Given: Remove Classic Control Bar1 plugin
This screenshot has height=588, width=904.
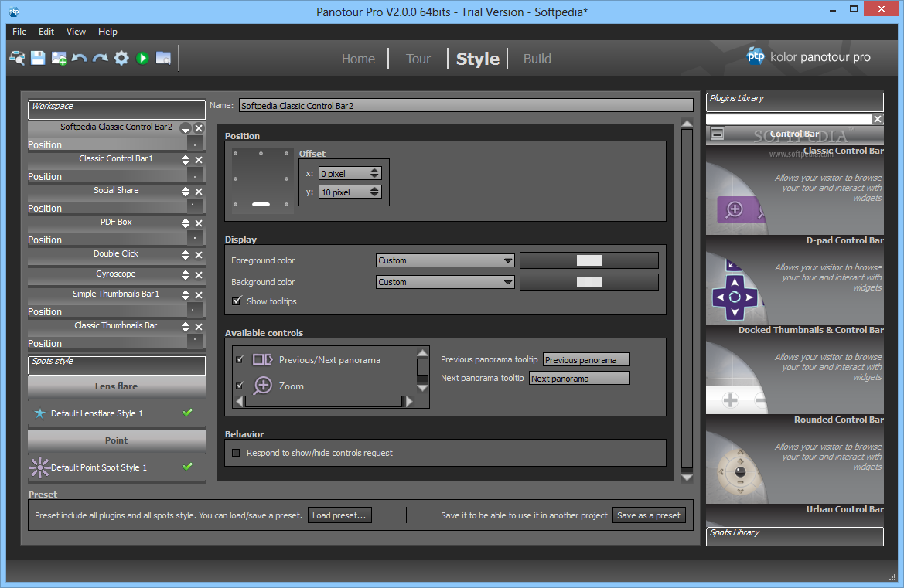Looking at the screenshot, I should click(x=198, y=160).
